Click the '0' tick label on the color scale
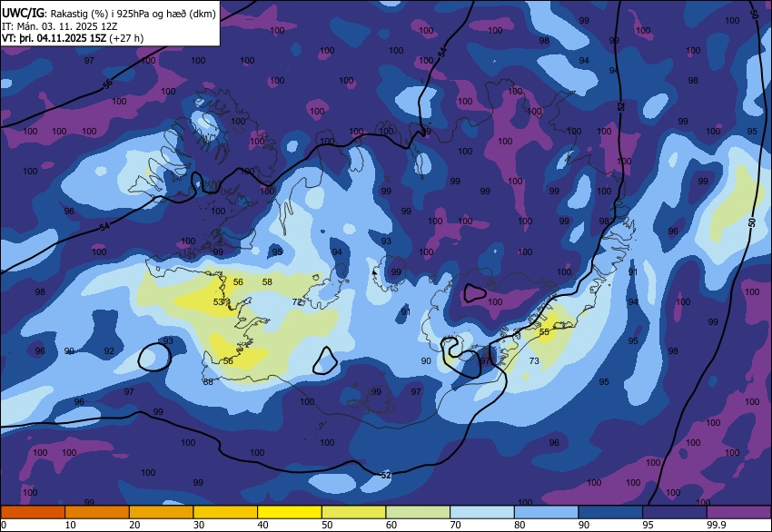Screen dimensions: 772x532 point(4,525)
